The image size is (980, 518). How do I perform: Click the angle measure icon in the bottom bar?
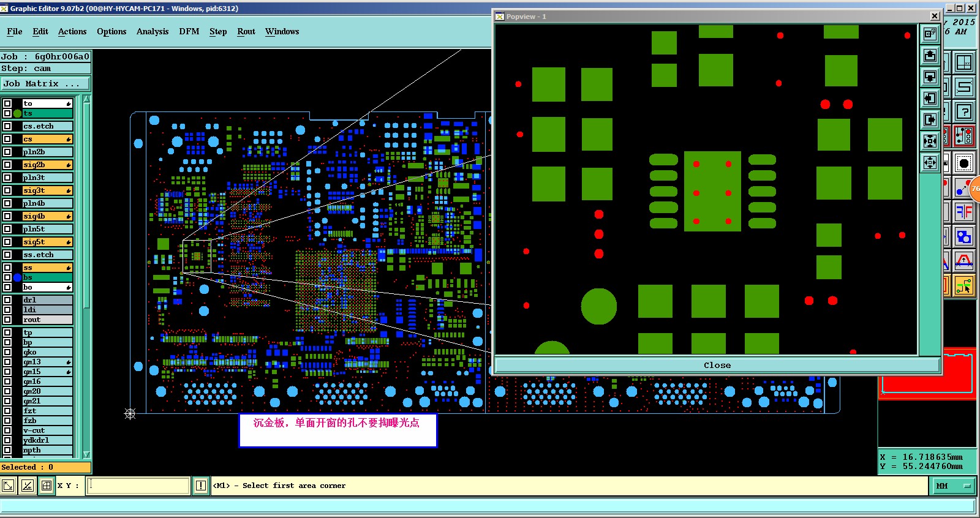27,486
